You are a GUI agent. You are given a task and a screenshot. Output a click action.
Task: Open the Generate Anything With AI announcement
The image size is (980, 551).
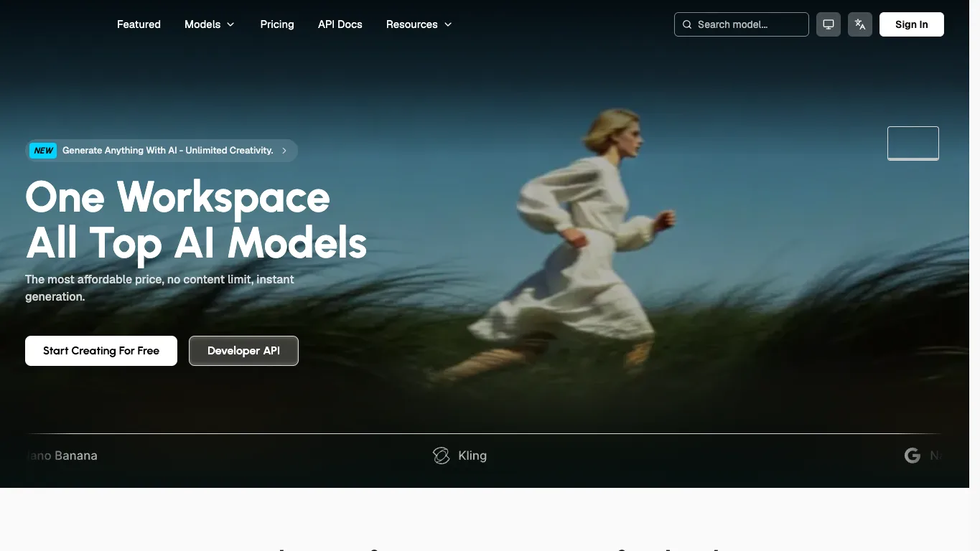168,151
